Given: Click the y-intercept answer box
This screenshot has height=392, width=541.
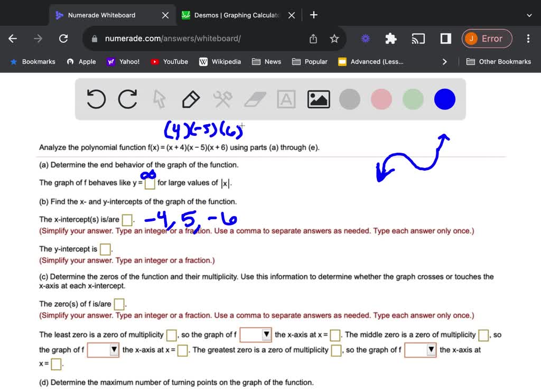Looking at the screenshot, I should [105, 248].
